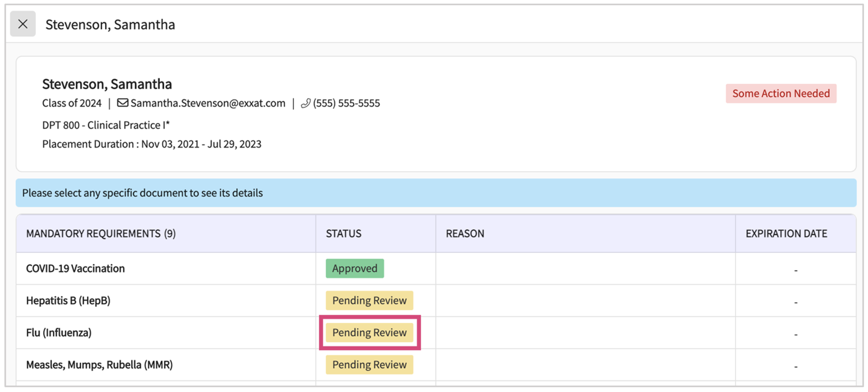Select the COVID-19 Vaccination requirement
This screenshot has width=868, height=392.
pyautogui.click(x=75, y=269)
